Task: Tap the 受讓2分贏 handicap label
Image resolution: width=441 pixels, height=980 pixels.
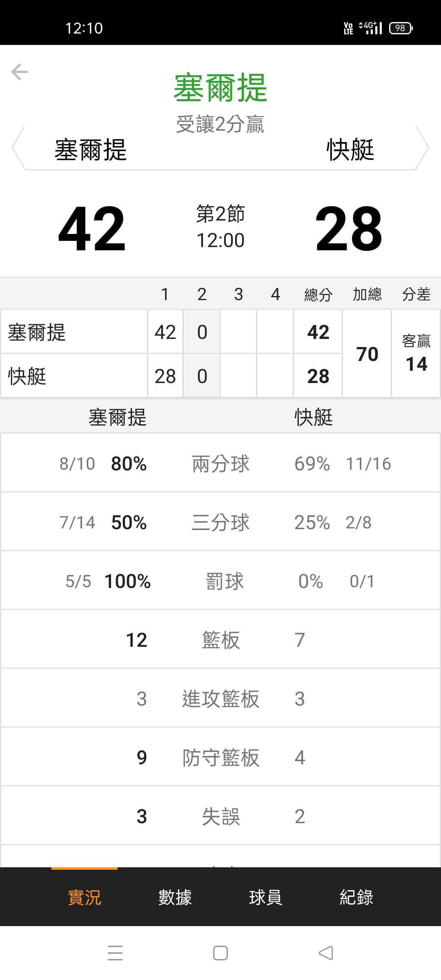Action: pyautogui.click(x=220, y=124)
